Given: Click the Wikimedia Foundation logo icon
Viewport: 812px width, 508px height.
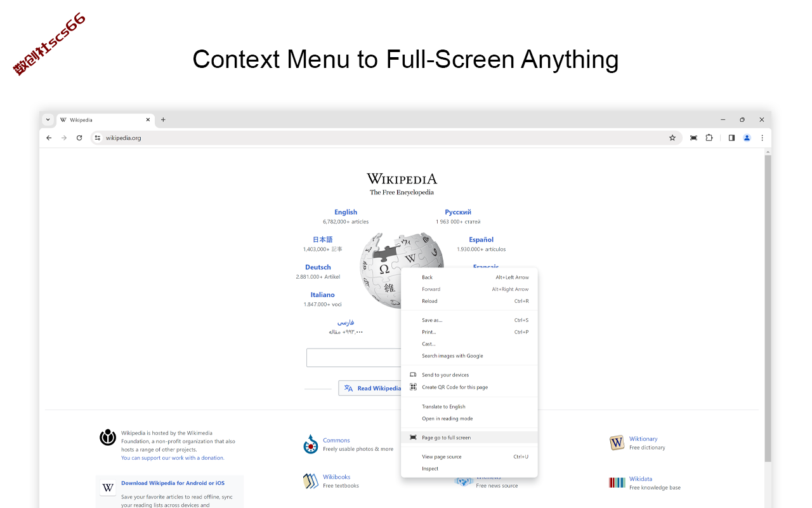Looking at the screenshot, I should [x=108, y=438].
